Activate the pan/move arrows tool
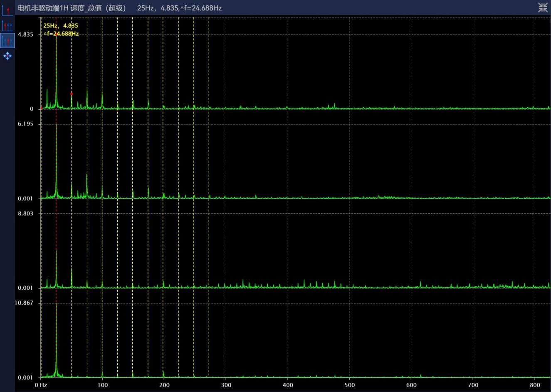Image resolution: width=551 pixels, height=392 pixels. 7,56
